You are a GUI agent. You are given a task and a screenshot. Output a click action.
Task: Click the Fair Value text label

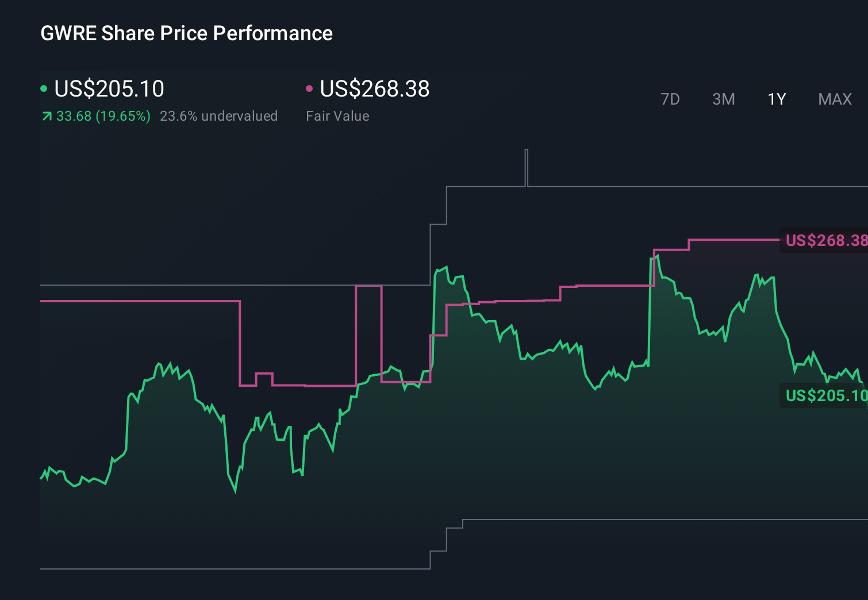click(338, 116)
